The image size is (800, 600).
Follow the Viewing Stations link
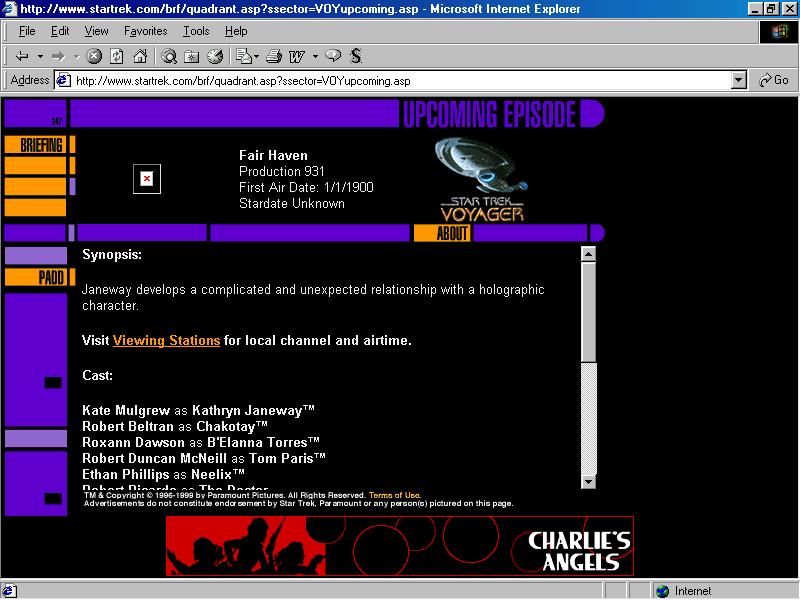166,340
